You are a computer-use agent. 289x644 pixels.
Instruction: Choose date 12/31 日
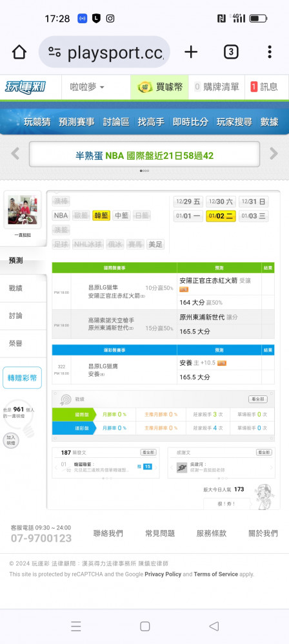tap(254, 202)
